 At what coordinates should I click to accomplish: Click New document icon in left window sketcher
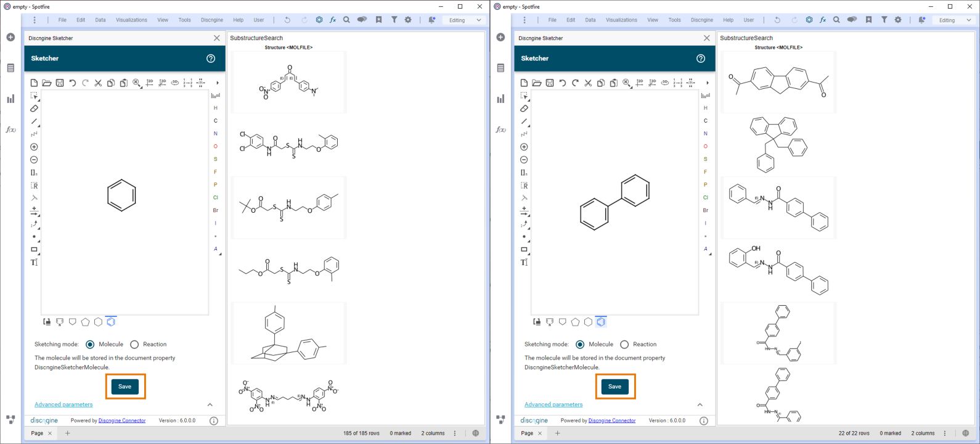click(34, 83)
